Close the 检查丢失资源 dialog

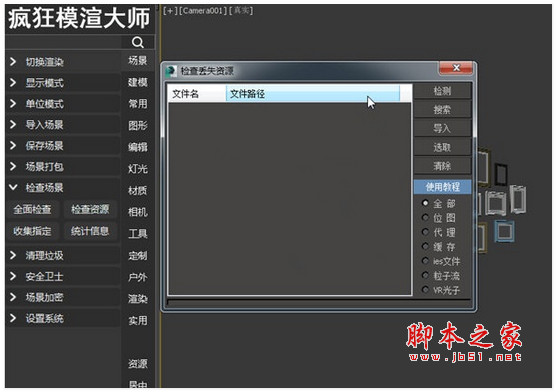point(456,68)
